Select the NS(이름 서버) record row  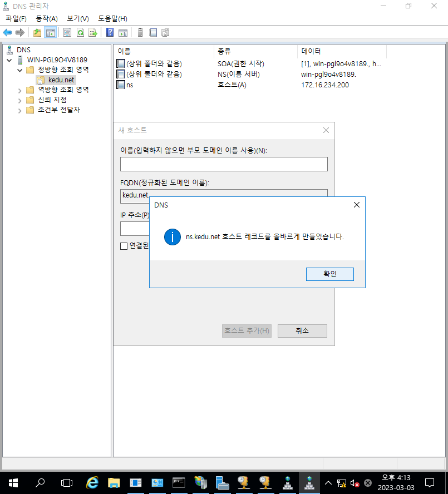tap(249, 75)
